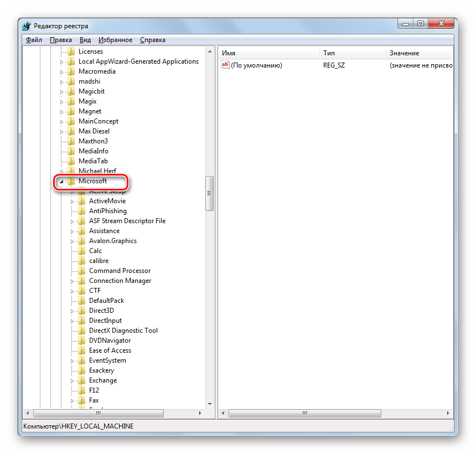Expand the Max Diesel key

(x=61, y=132)
